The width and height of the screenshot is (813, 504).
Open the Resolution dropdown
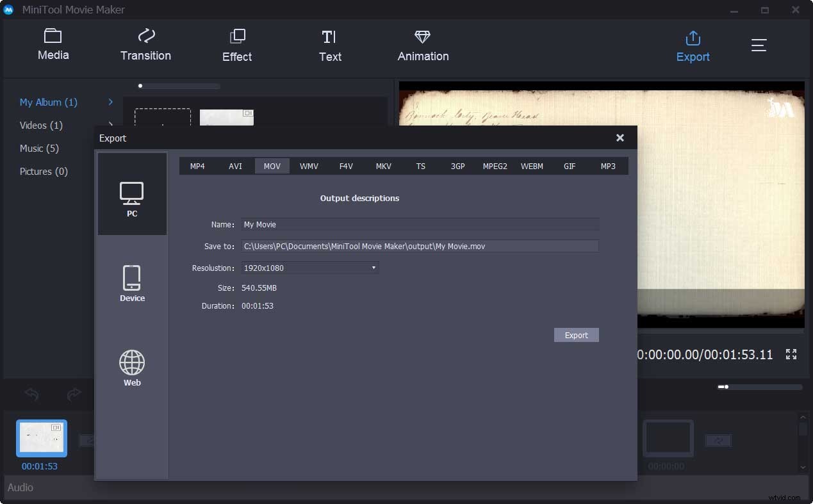[374, 268]
